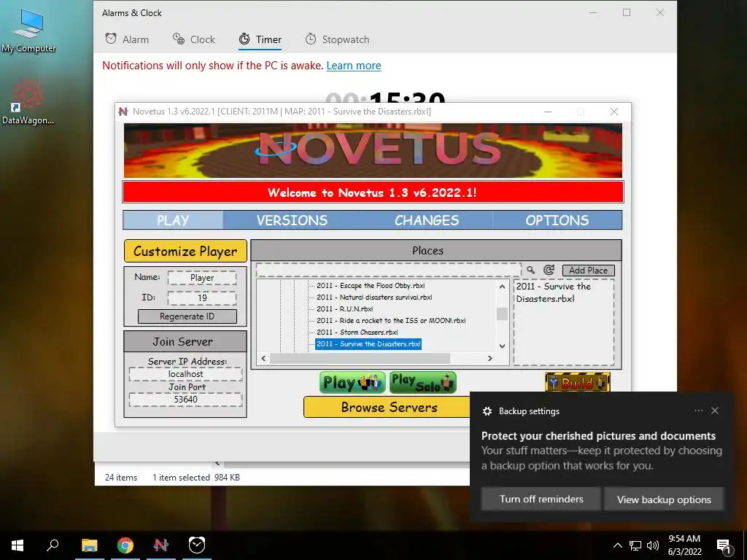Image resolution: width=747 pixels, height=560 pixels.
Task: Click the player ID field
Action: pyautogui.click(x=202, y=298)
